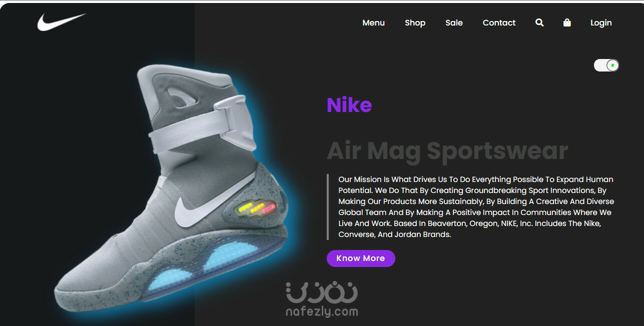Click the glowing LED lights on shoe heel
This screenshot has height=326, width=644.
click(x=257, y=207)
